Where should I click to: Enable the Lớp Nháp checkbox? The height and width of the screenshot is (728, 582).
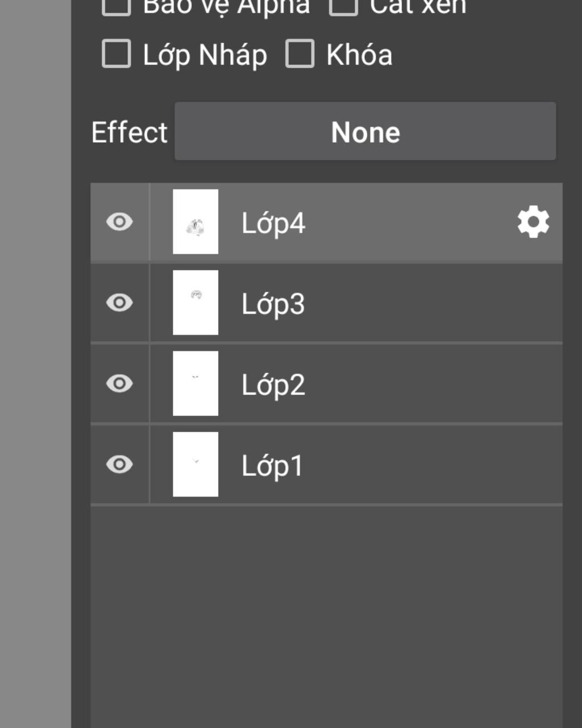click(117, 54)
